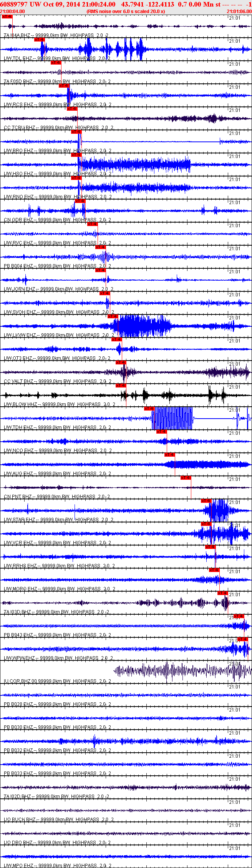Click the event coordinates 43.7941 -122.4113
The image size is (252, 868).
pos(148,4)
